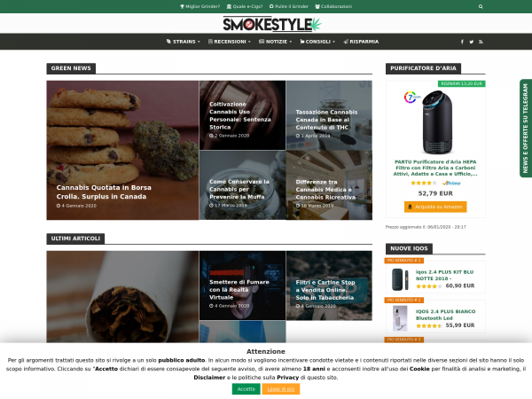532x399 pixels.
Task: Click Acquista su Amazon button
Action: 435,207
